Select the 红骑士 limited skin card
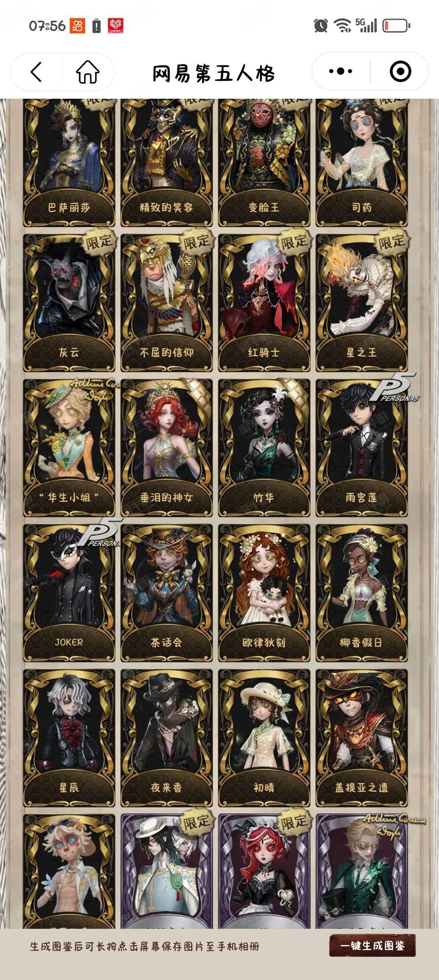439x980 pixels. pyautogui.click(x=264, y=303)
